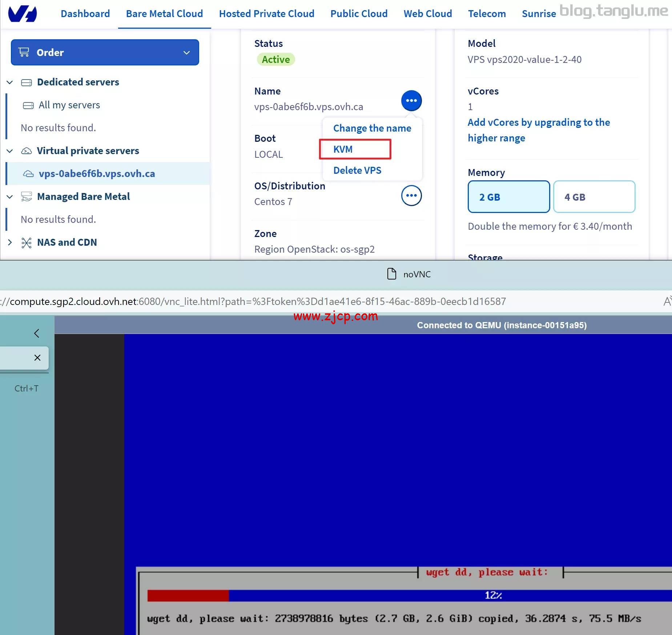Expand the NAS and CDN section
This screenshot has width=672, height=635.
pos(10,242)
